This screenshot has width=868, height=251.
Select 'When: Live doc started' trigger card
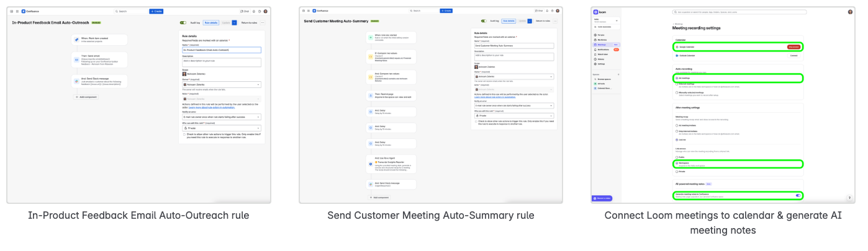tap(391, 37)
